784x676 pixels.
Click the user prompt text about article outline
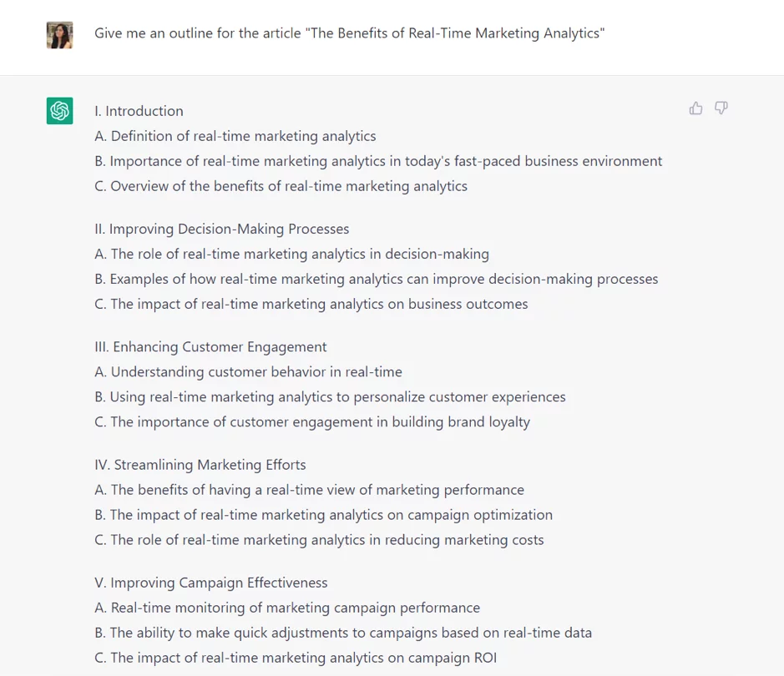coord(350,33)
